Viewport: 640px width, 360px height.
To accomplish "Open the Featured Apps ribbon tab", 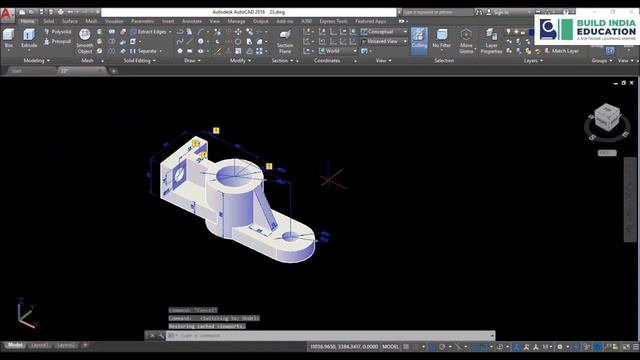I will pyautogui.click(x=371, y=21).
